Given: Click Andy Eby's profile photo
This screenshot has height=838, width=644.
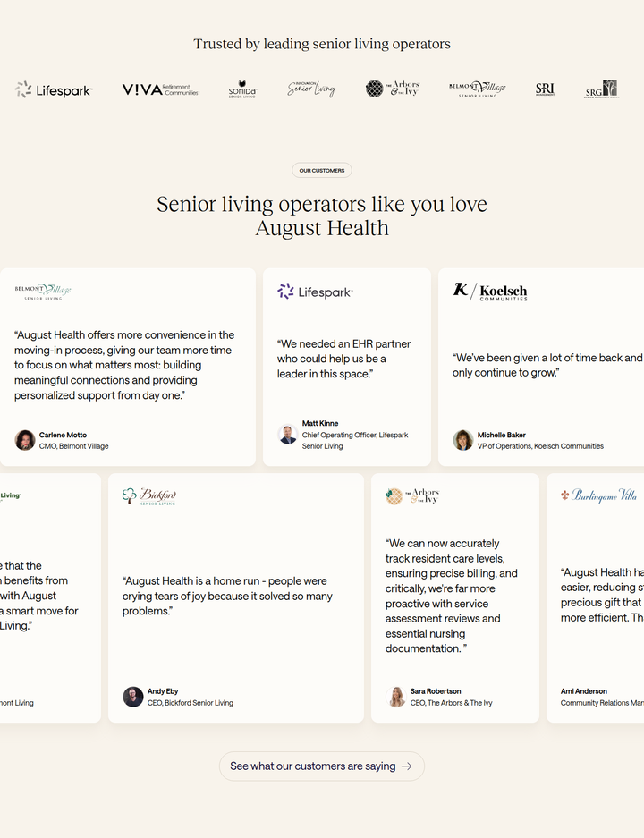Looking at the screenshot, I should (133, 697).
